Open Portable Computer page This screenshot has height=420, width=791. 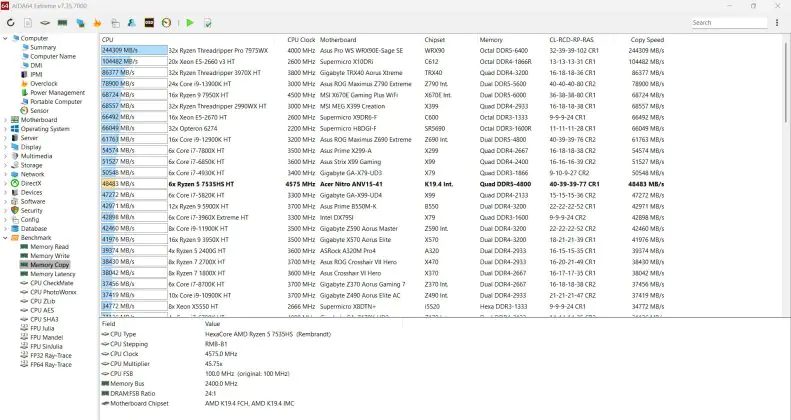pos(56,102)
